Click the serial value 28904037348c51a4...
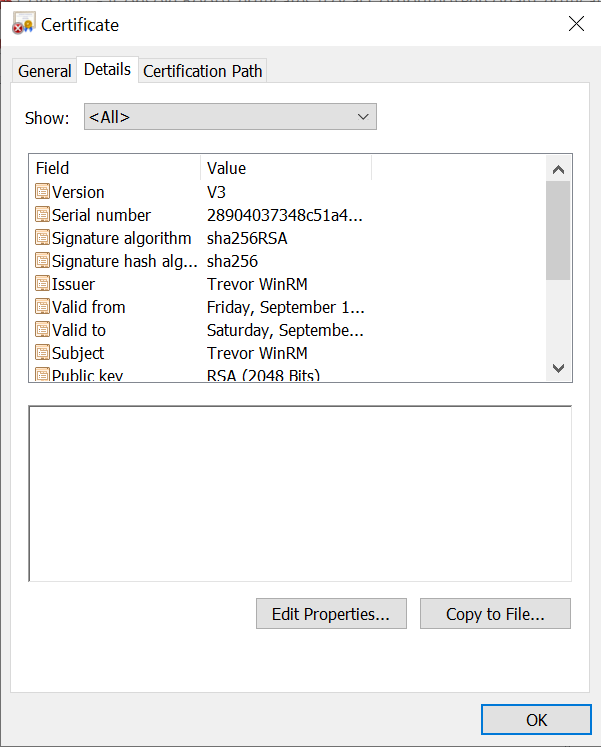The width and height of the screenshot is (601, 747). coord(285,215)
